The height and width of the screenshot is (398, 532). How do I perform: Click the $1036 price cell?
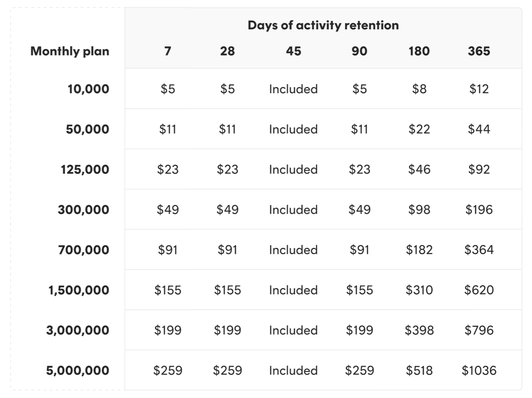coord(479,370)
